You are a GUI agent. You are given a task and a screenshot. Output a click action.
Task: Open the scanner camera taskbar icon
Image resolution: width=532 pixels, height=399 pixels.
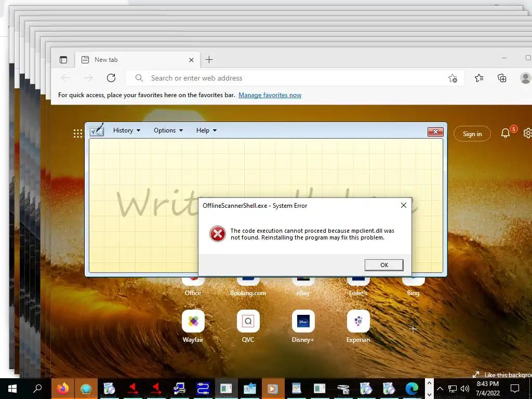point(343,389)
